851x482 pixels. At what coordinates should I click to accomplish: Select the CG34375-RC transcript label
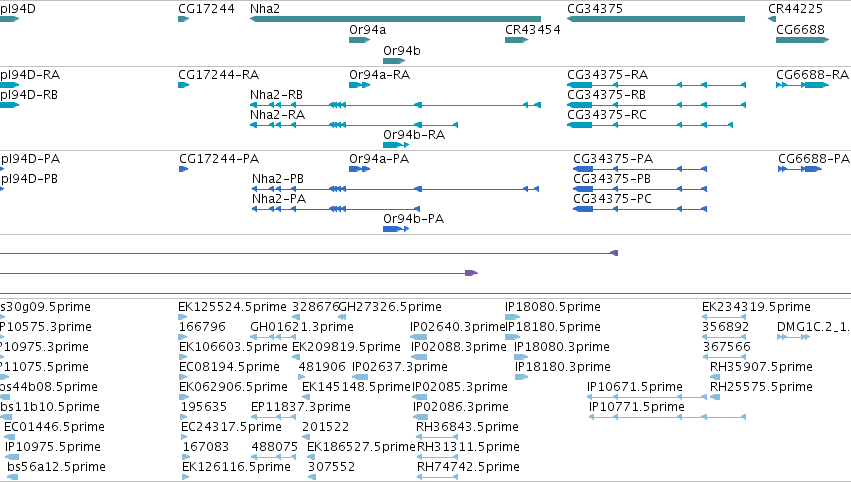607,115
